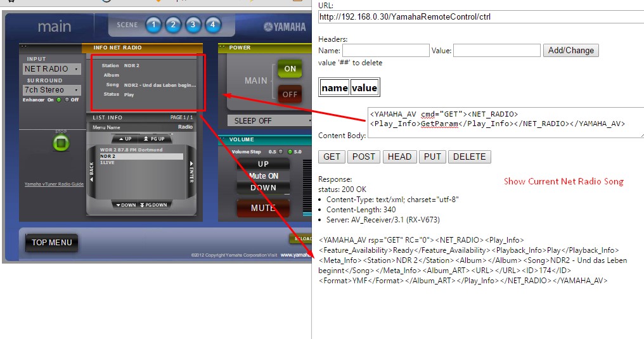Image resolution: width=644 pixels, height=339 pixels.
Task: Click the 'name' header table column
Action: pos(335,88)
